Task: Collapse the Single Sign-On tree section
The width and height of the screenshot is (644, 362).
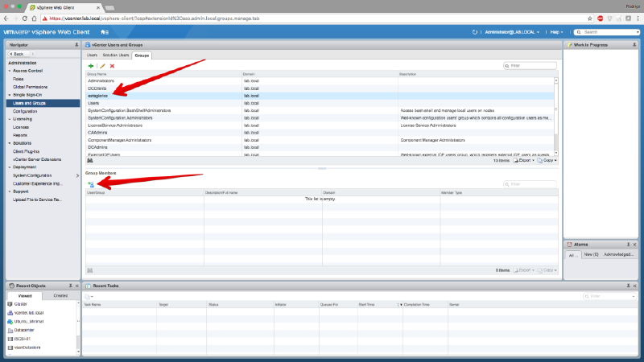Action: (10, 95)
